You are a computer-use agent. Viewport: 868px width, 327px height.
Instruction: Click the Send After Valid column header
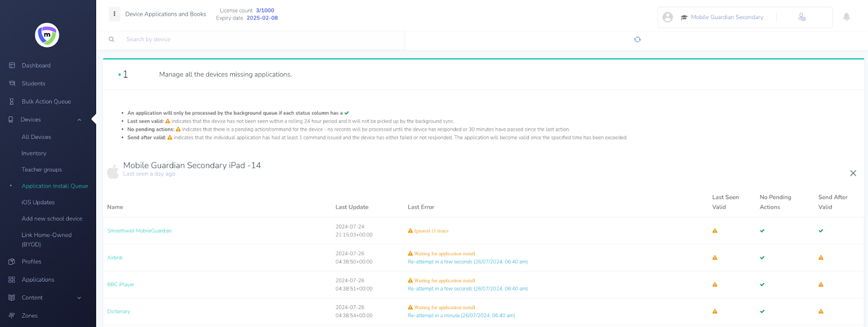(833, 202)
